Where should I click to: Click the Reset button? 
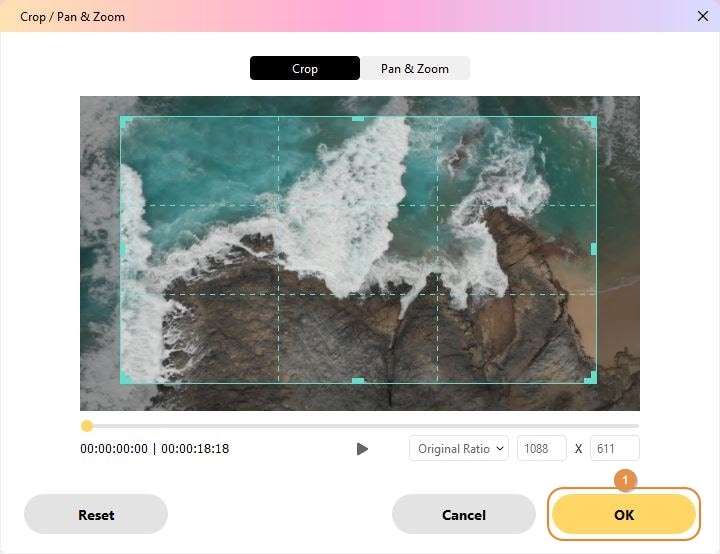click(x=96, y=514)
